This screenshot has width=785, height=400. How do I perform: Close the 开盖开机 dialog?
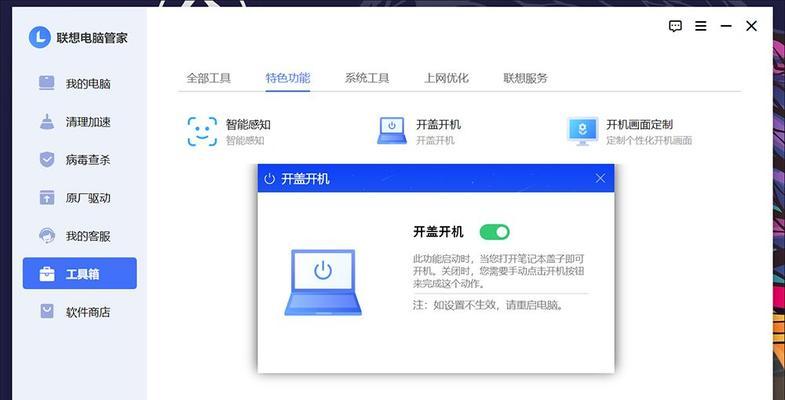600,178
